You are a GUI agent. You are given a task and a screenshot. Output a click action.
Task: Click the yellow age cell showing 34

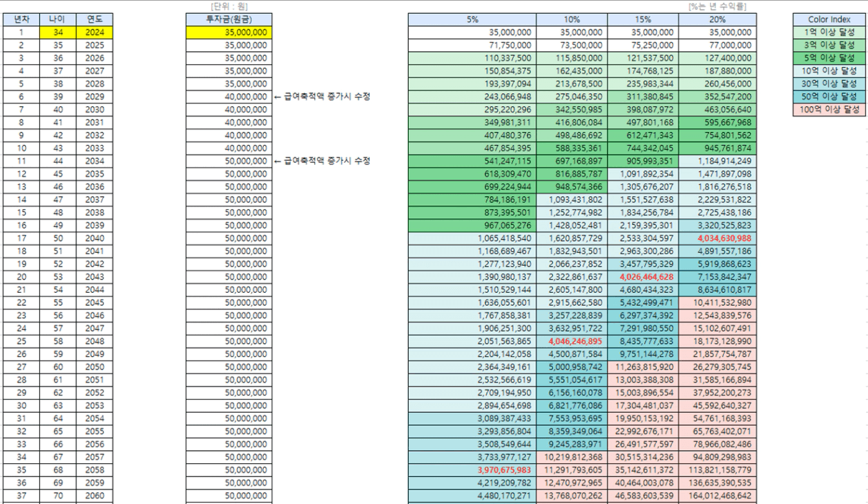coord(58,32)
